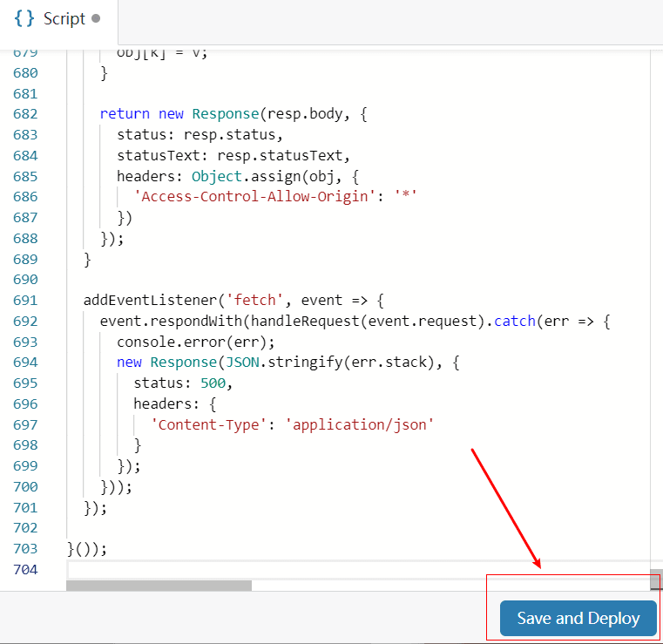Image resolution: width=663 pixels, height=644 pixels.
Task: Click the curly braces icon on Script tab
Action: [24, 18]
